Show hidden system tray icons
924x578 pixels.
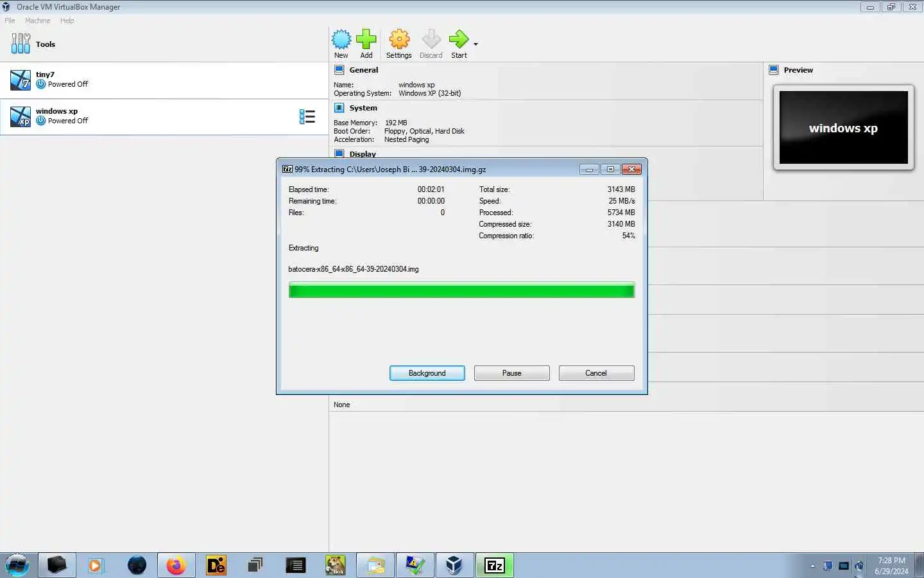coord(812,566)
